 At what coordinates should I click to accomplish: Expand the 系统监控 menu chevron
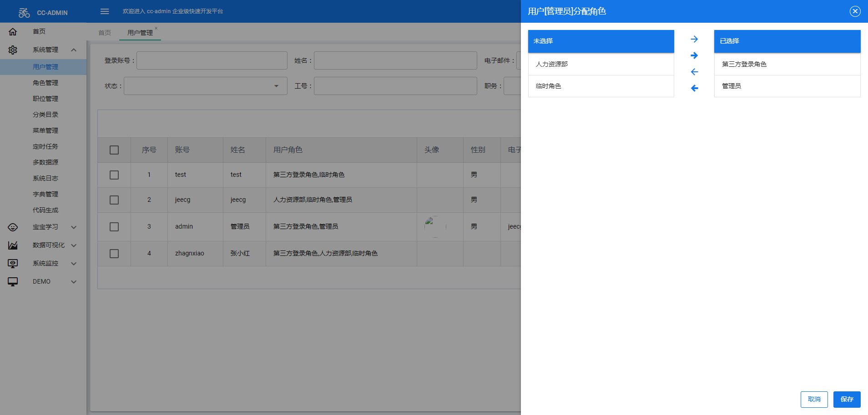pos(74,264)
